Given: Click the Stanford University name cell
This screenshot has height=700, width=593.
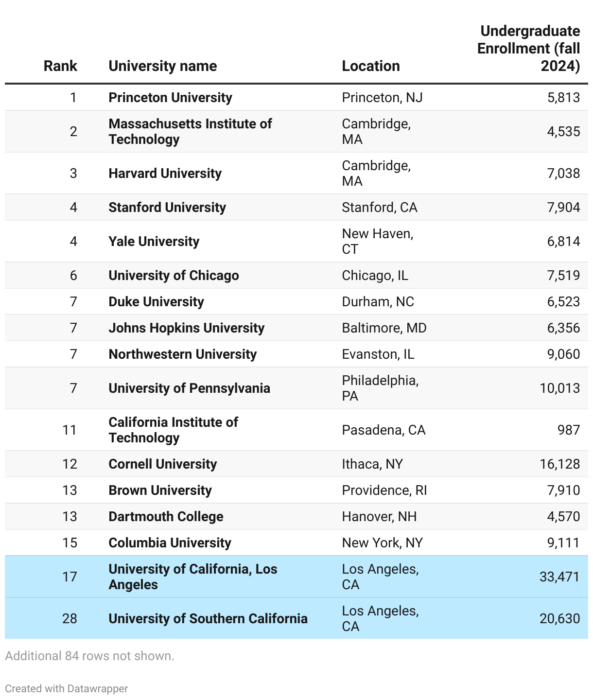Looking at the screenshot, I should click(x=167, y=208).
